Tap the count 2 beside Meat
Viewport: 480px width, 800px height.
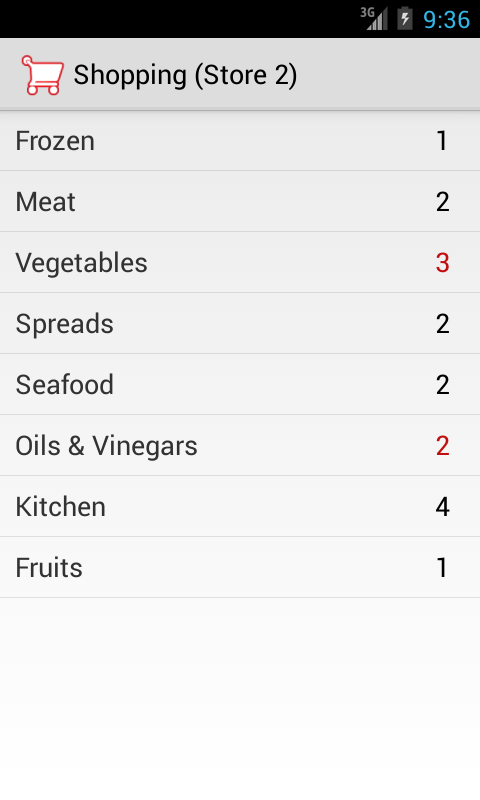point(443,202)
